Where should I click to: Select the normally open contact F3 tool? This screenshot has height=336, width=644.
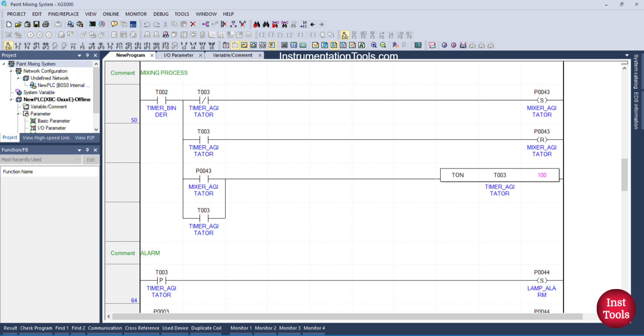(x=18, y=45)
